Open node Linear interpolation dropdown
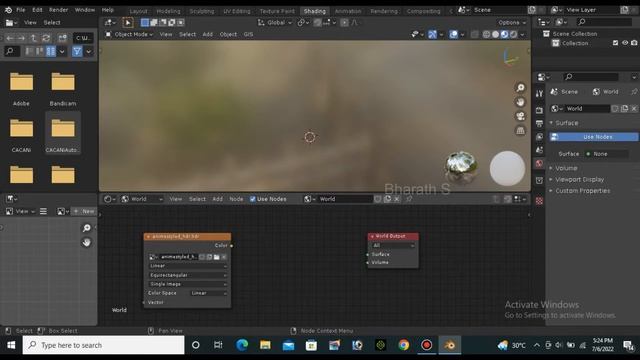 coord(187,266)
